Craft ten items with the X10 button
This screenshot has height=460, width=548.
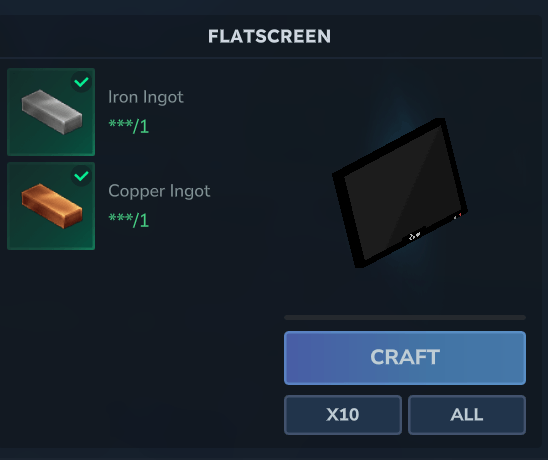tap(343, 415)
